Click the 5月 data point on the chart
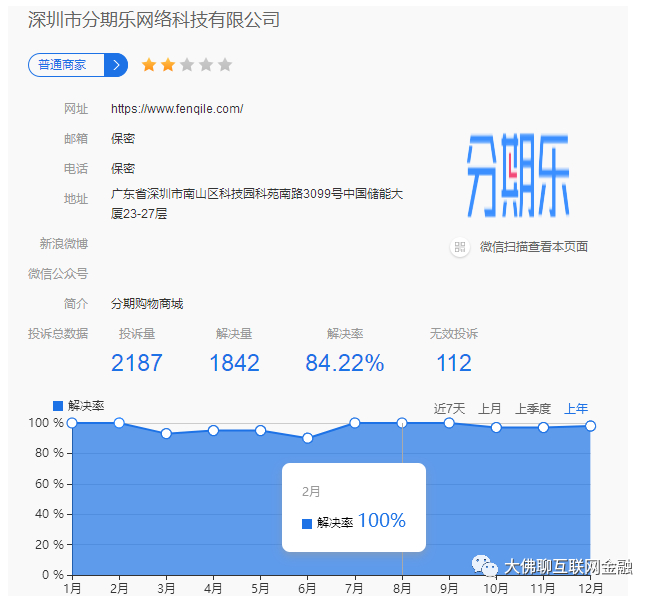This screenshot has width=653, height=596. pyautogui.click(x=261, y=430)
